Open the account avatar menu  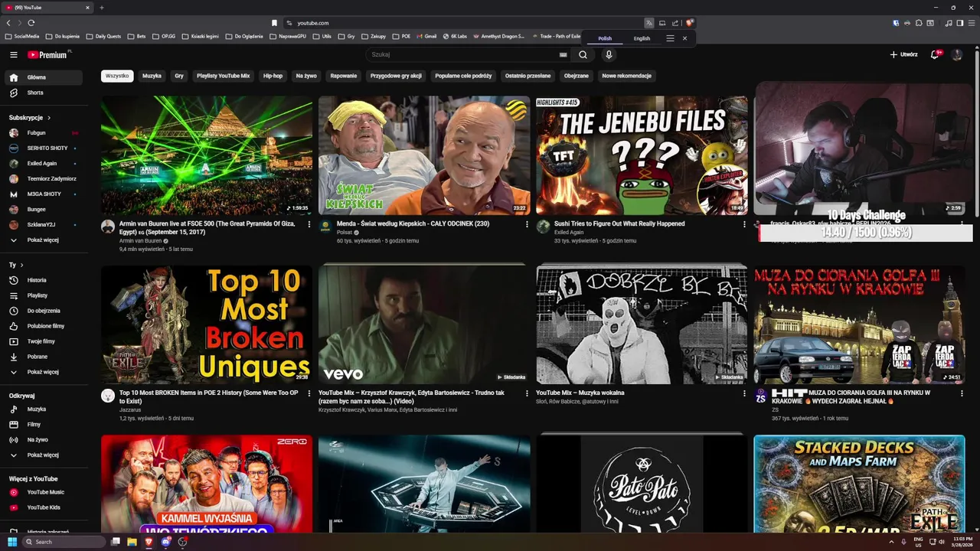click(956, 54)
